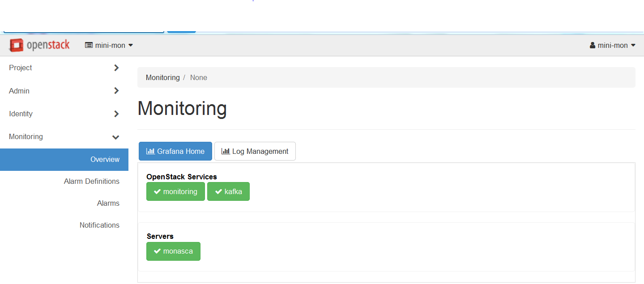Collapse the Monitoring sidebar section

coord(64,136)
